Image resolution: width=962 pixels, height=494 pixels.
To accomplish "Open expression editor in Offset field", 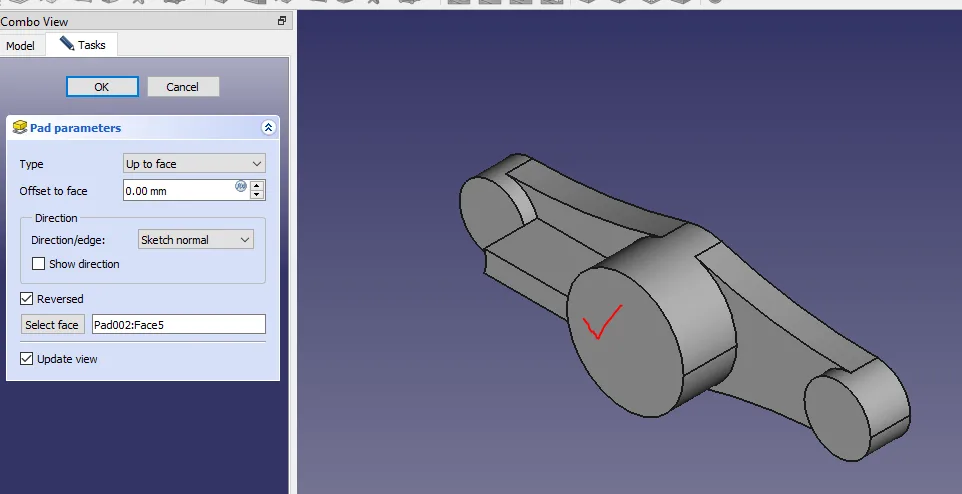I will pos(241,186).
